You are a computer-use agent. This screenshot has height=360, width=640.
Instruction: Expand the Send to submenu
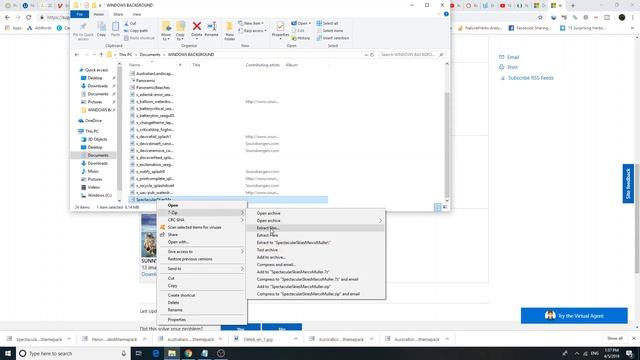[x=202, y=269]
